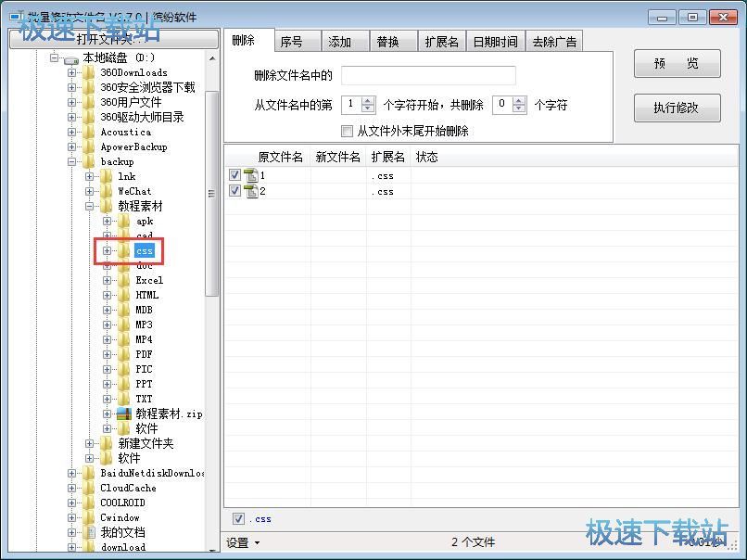Expand the css folder node
This screenshot has height=560, width=747.
click(x=107, y=250)
